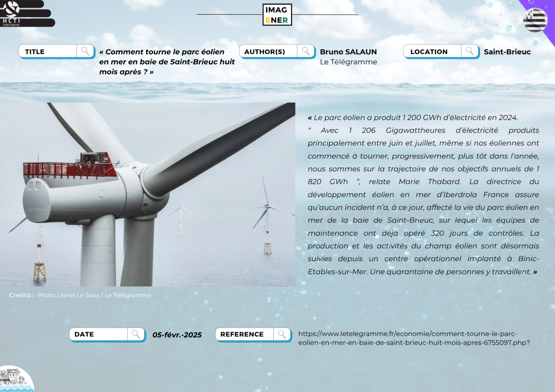Click the IMAGENER logo at the top

277,15
